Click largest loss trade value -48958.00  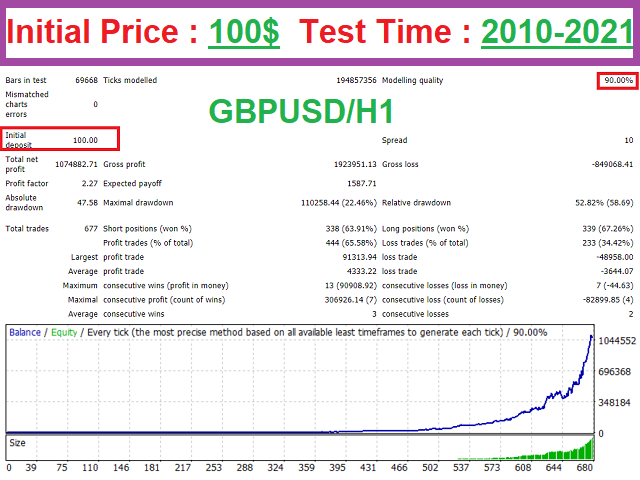coord(615,257)
